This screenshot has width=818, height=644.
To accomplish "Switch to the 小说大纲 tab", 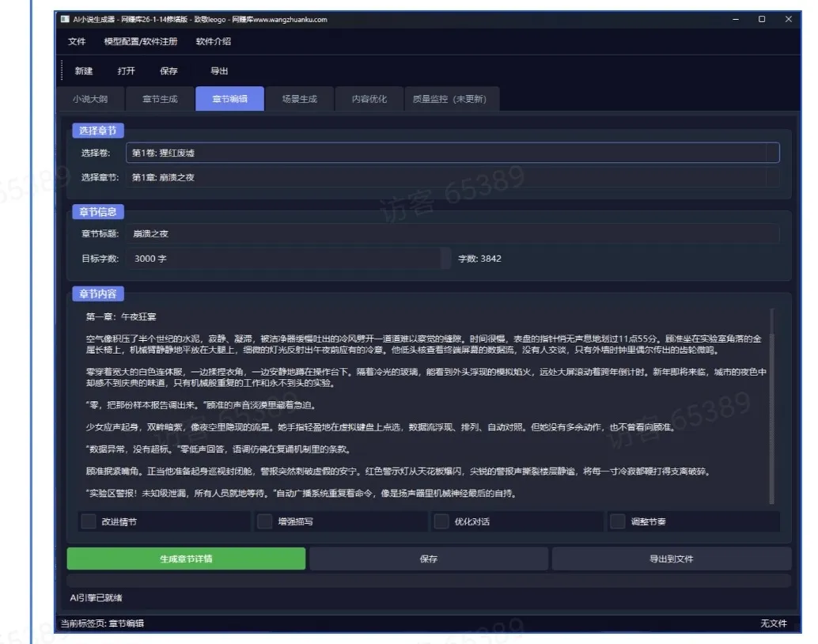I will 90,99.
